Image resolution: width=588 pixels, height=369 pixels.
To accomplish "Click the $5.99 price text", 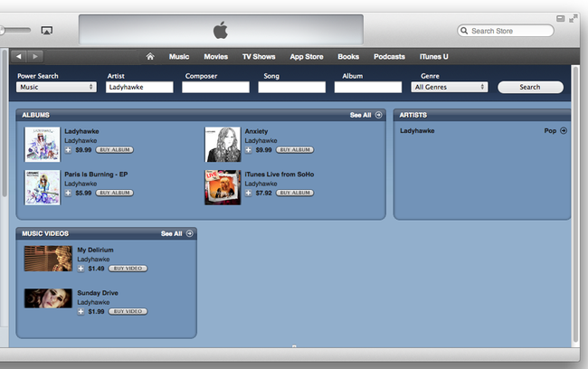I will 83,194.
